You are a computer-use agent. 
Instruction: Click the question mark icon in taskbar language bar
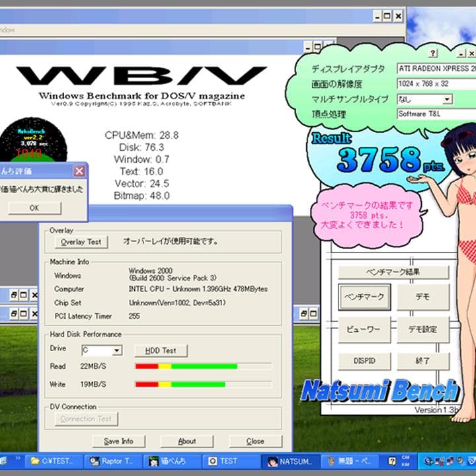point(392,461)
